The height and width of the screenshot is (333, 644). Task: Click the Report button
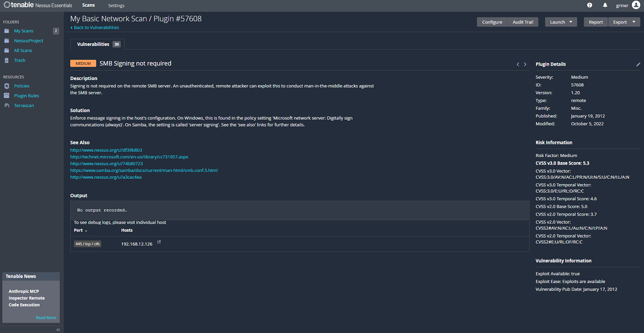595,22
